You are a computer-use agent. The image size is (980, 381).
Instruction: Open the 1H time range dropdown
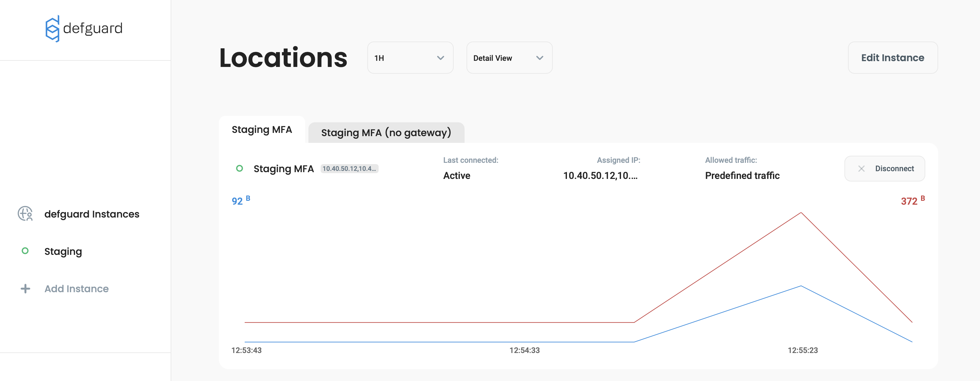pyautogui.click(x=410, y=58)
